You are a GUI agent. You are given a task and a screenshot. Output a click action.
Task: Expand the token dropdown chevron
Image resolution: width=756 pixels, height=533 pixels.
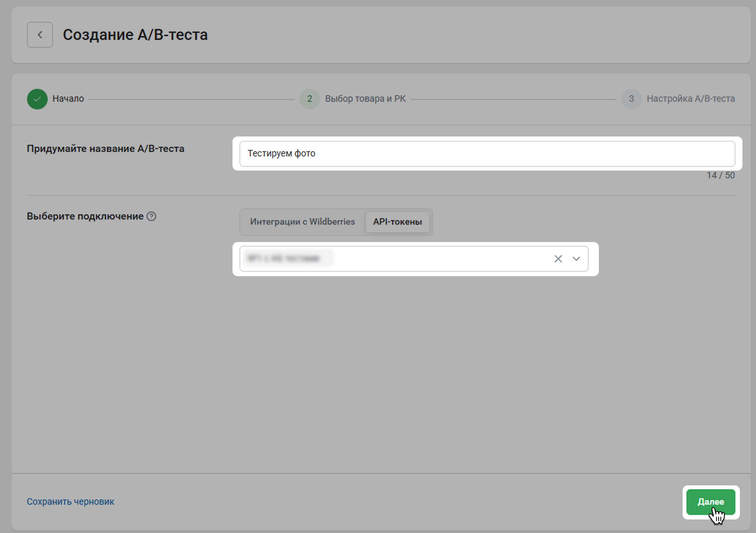[576, 259]
